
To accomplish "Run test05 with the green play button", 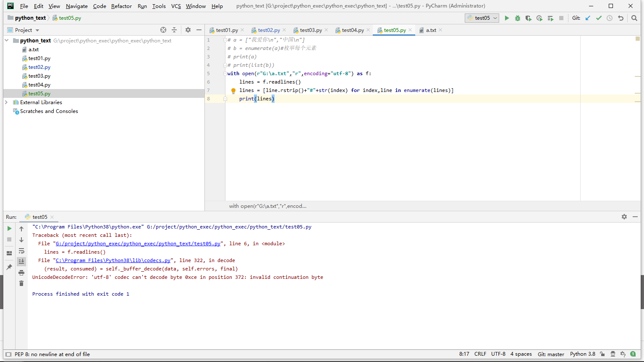I will [x=507, y=18].
